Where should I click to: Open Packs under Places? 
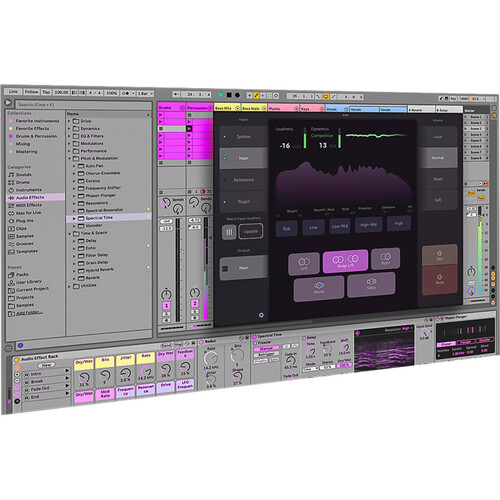coord(18,275)
